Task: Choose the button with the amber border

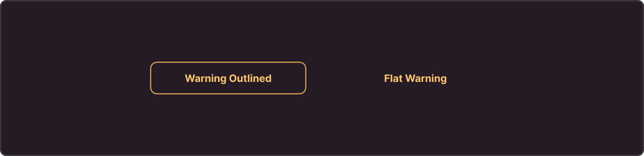Action: coord(228,78)
